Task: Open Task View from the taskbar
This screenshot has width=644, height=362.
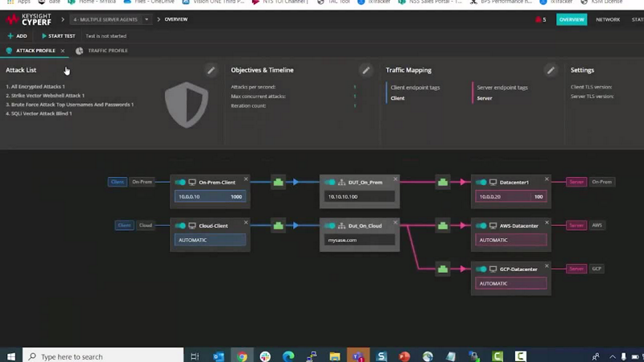Action: [x=195, y=356]
